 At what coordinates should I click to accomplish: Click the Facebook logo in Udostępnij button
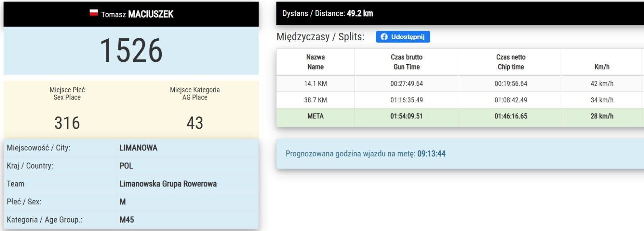coord(384,37)
